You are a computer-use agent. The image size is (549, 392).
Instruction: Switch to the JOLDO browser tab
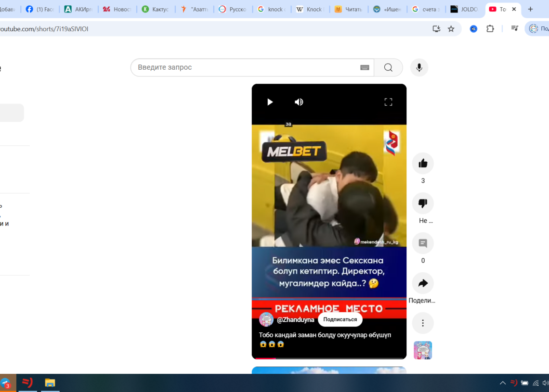[x=464, y=9]
